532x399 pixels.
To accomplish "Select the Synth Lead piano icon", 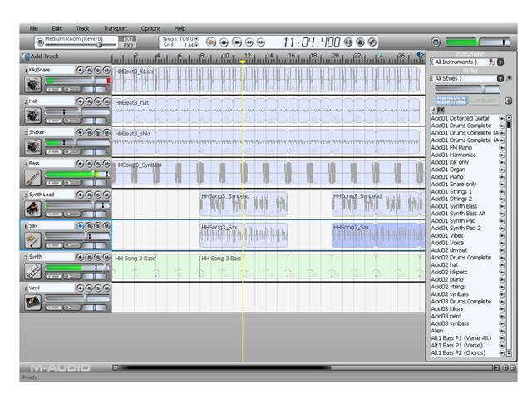I will (32, 208).
